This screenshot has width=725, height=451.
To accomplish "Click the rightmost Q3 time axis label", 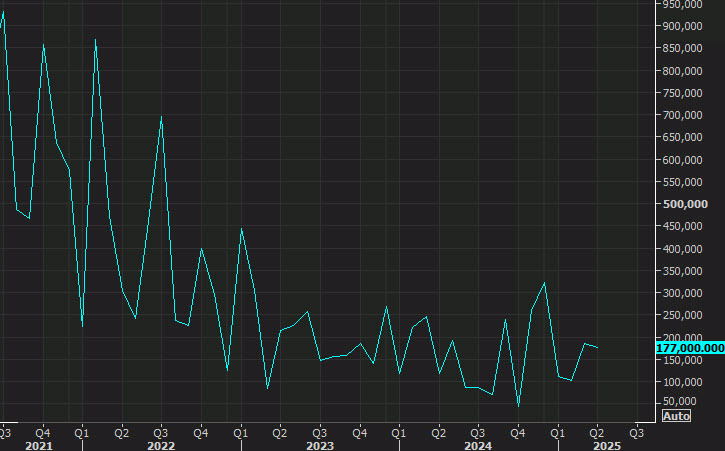I will 636,433.
